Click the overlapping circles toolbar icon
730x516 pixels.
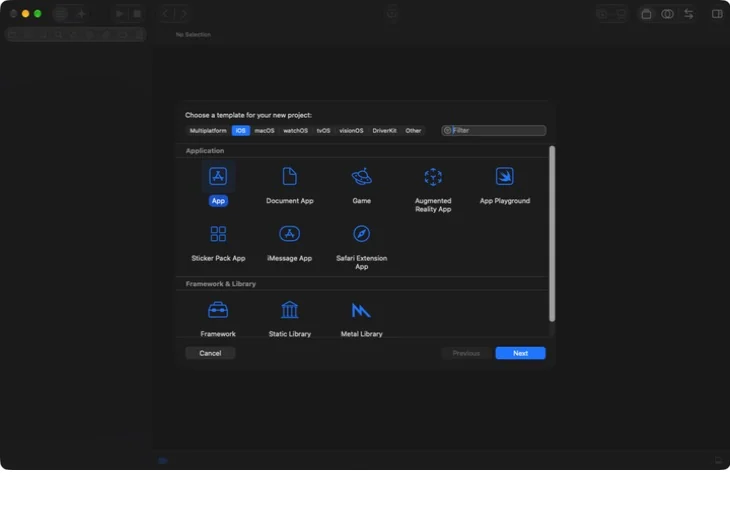point(667,14)
